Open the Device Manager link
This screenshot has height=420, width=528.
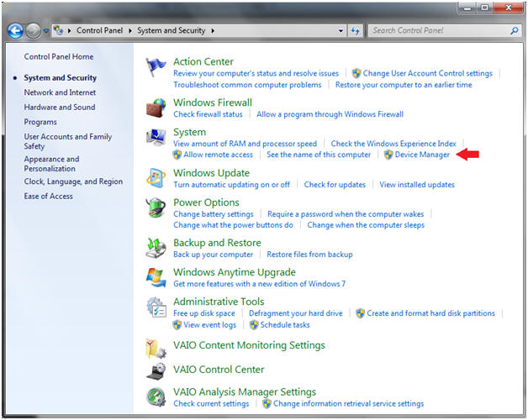422,155
